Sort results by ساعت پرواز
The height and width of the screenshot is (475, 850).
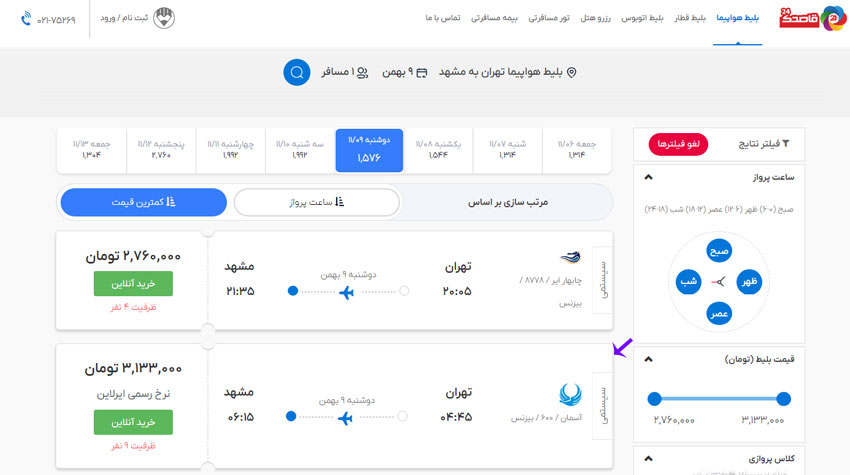[317, 202]
